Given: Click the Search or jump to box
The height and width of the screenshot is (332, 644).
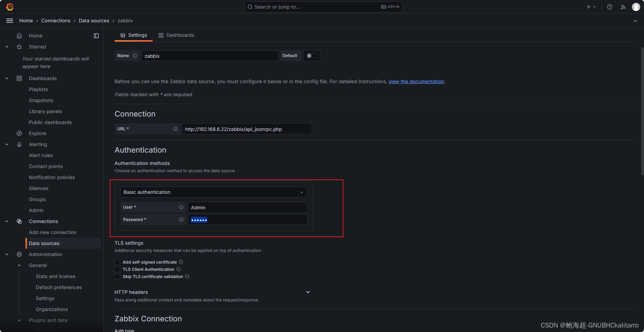Looking at the screenshot, I should coord(323,7).
